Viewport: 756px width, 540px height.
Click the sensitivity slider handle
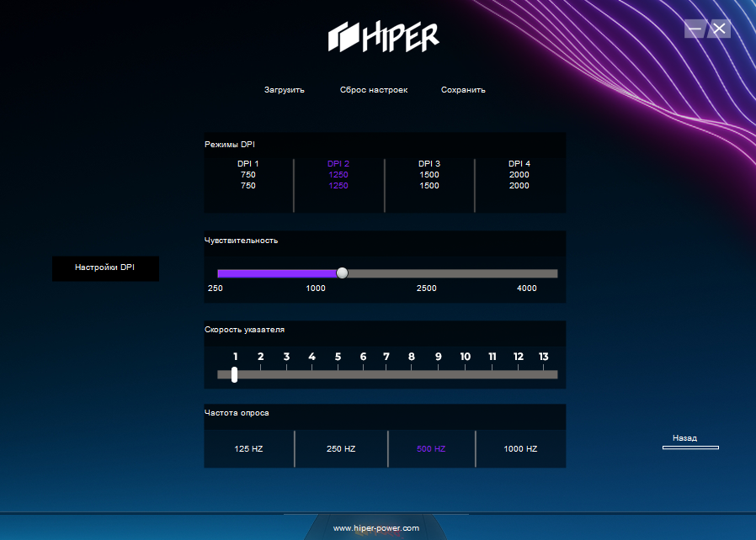click(342, 273)
